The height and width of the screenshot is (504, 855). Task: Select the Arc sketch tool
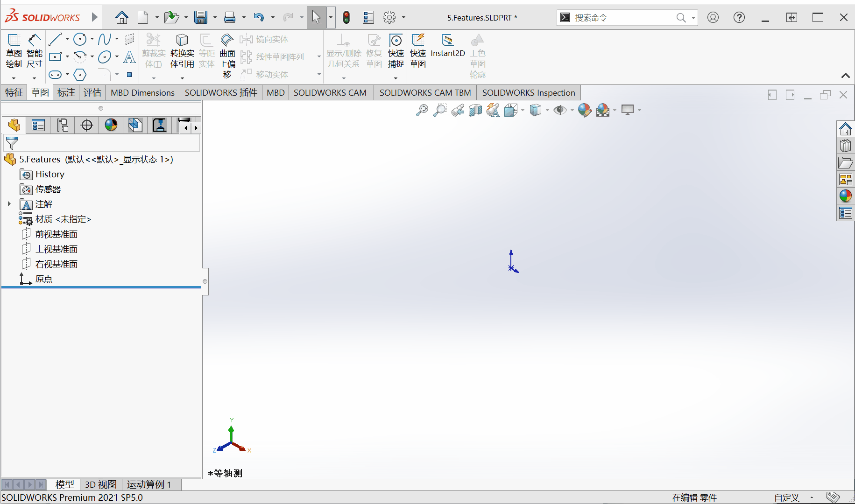pyautogui.click(x=80, y=57)
